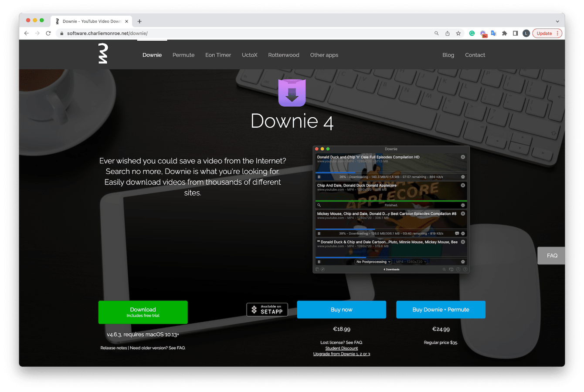Open download history clock icon in Downie
The height and width of the screenshot is (392, 584).
coord(458,270)
